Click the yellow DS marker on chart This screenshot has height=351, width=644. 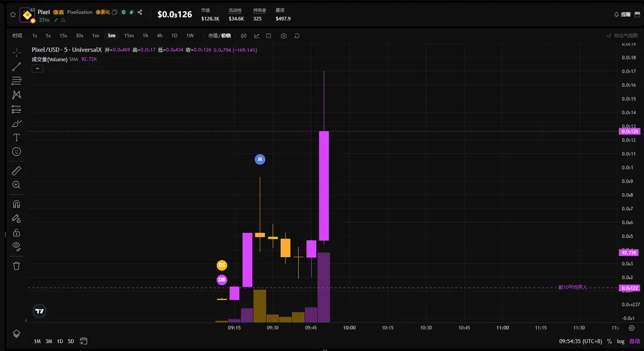pos(222,265)
